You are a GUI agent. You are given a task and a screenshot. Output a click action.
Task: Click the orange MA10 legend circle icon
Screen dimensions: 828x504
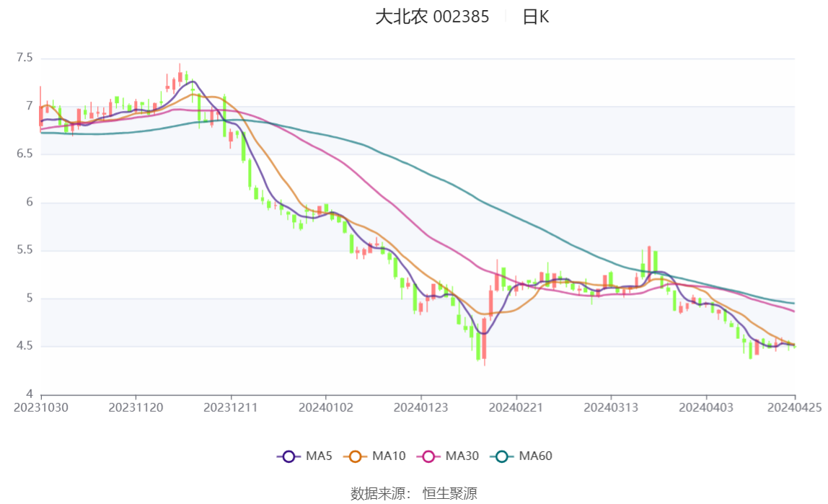pos(355,456)
